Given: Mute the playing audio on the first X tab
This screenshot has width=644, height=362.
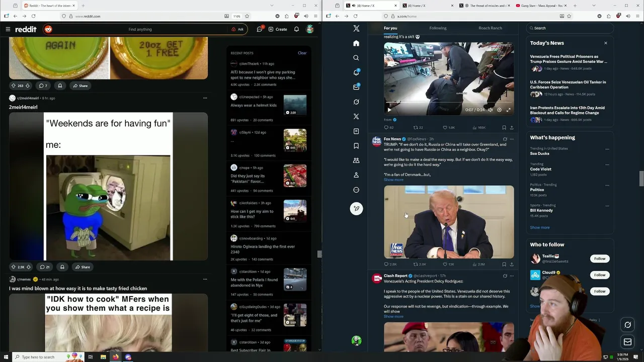Looking at the screenshot, I should [x=353, y=6].
